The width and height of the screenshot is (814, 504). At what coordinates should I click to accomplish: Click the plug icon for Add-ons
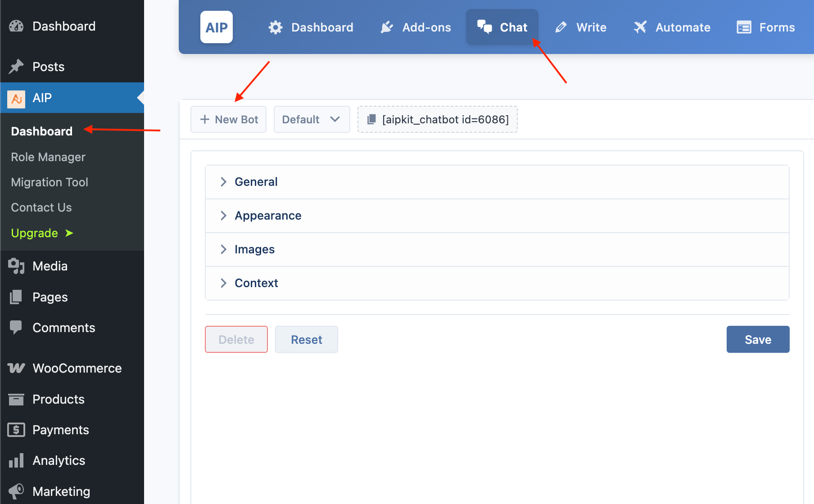387,27
